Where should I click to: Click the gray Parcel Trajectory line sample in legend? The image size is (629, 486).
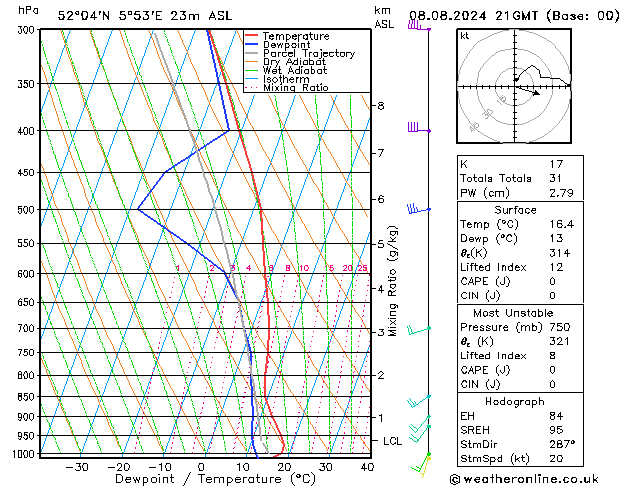[251, 53]
